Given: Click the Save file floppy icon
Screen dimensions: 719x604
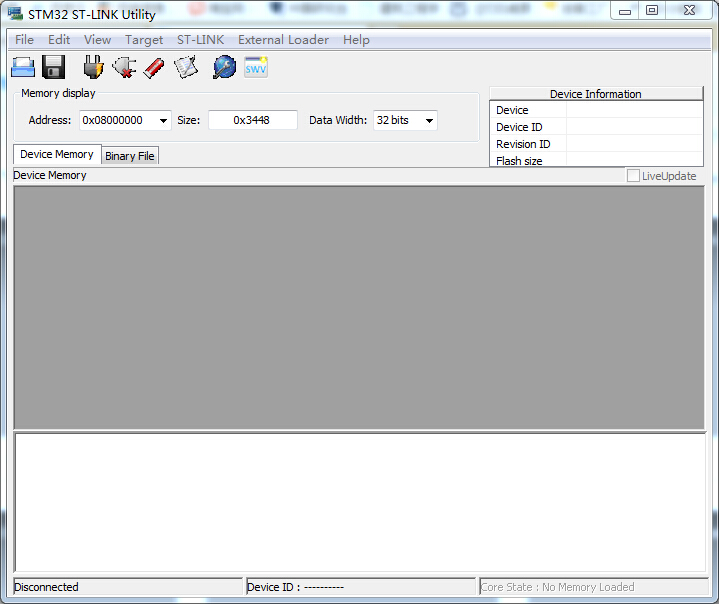Looking at the screenshot, I should 54,67.
